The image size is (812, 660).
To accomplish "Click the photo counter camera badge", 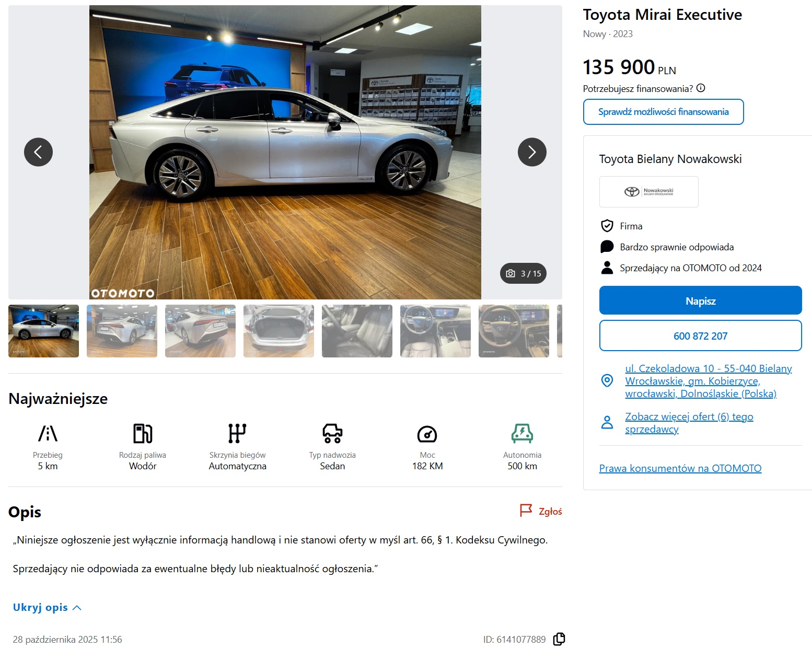I will click(x=523, y=273).
